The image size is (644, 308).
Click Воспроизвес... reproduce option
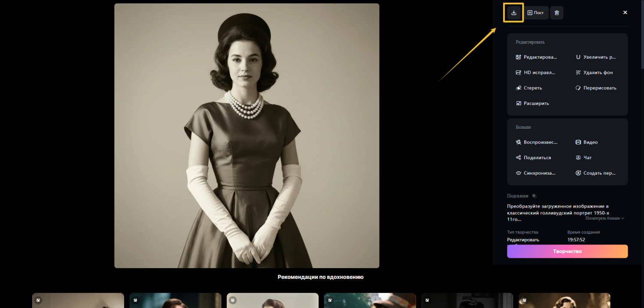tap(537, 142)
